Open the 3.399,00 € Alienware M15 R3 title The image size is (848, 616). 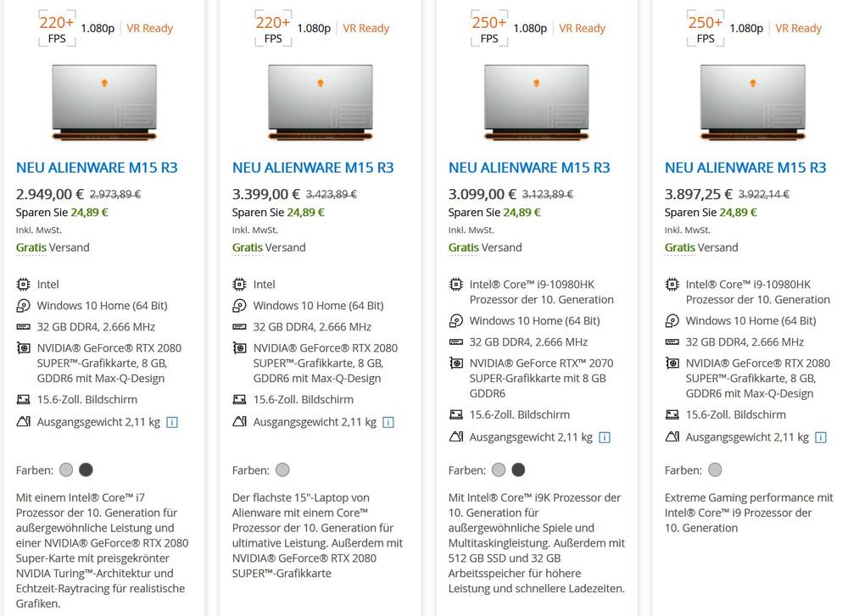coord(313,168)
